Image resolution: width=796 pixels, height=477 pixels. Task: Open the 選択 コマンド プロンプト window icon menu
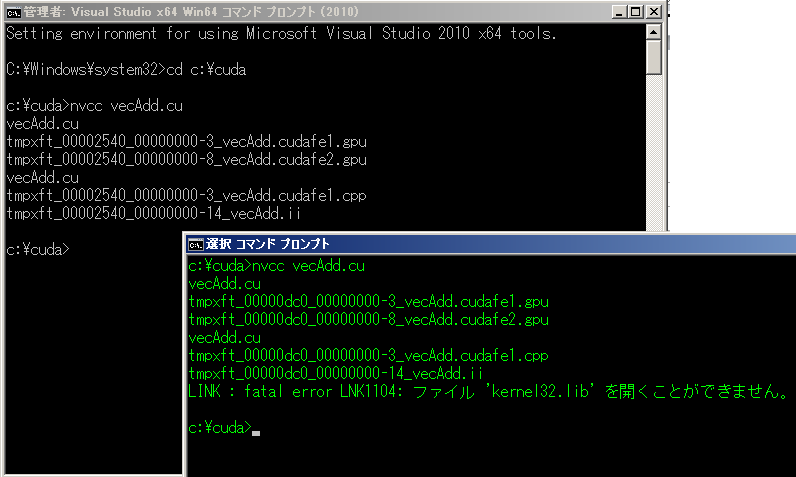tap(196, 243)
